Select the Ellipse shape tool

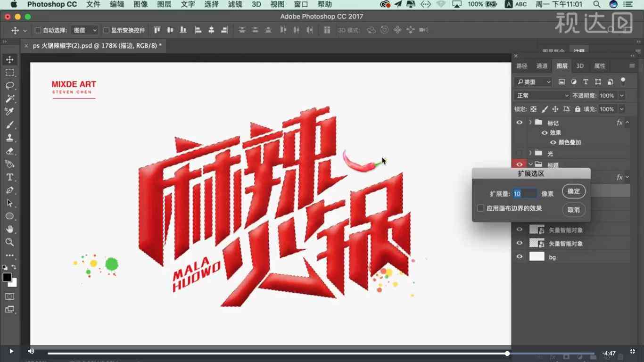(x=9, y=216)
